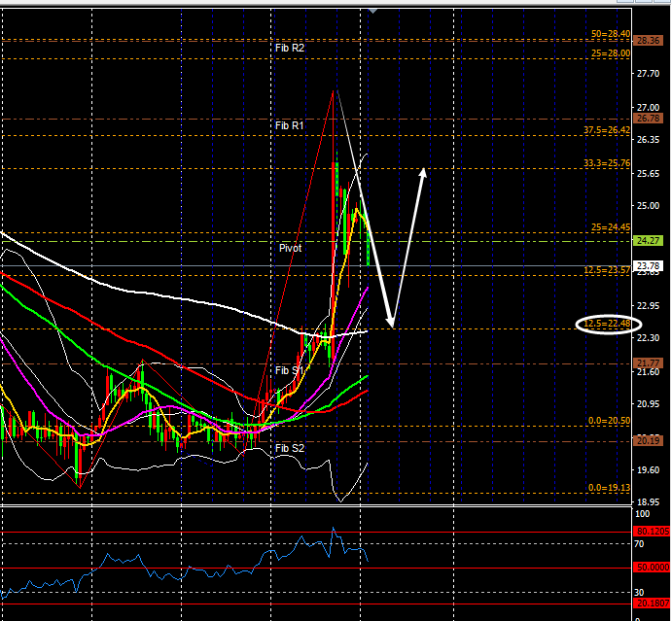Select the Fib R1 label

pyautogui.click(x=290, y=125)
